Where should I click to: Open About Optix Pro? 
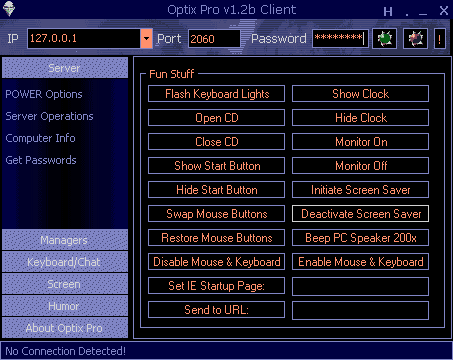[x=65, y=328]
